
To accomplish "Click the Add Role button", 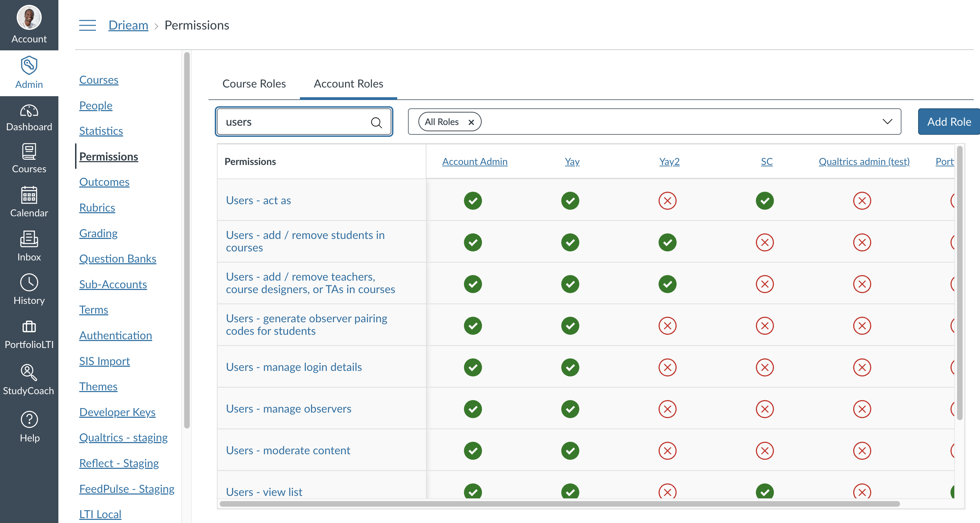I will point(949,122).
